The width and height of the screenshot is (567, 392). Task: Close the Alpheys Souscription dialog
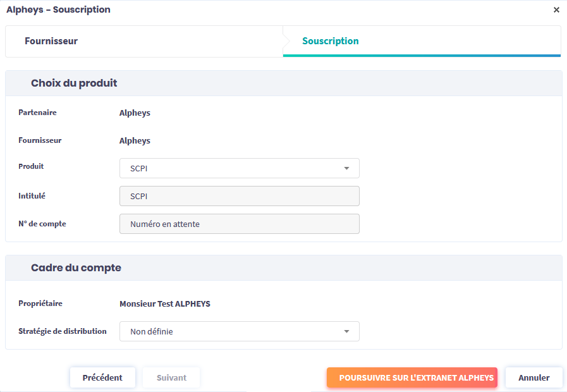pos(556,10)
